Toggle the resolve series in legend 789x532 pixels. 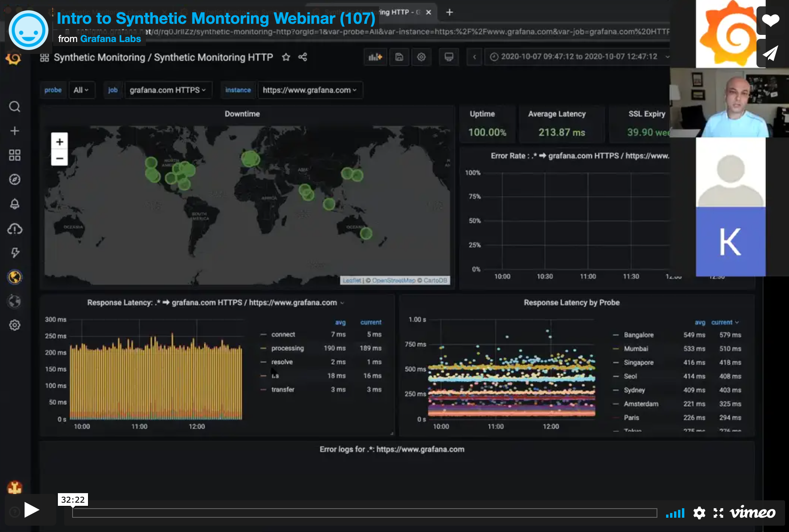282,362
